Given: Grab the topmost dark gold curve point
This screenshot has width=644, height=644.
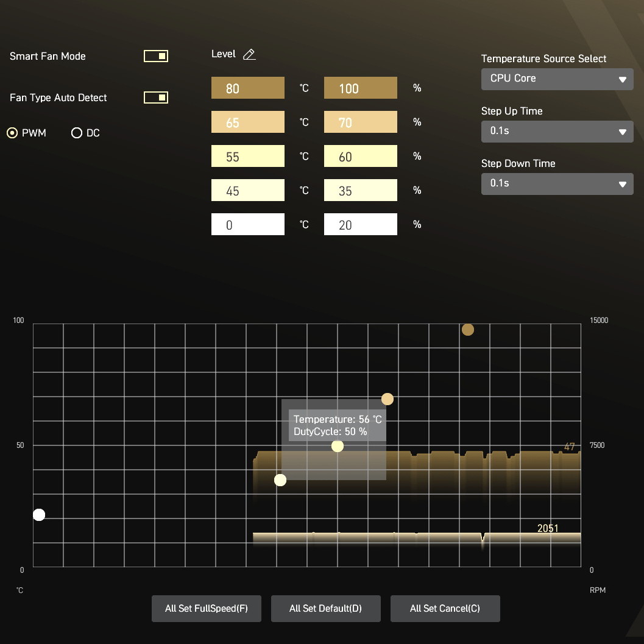Looking at the screenshot, I should 467,330.
